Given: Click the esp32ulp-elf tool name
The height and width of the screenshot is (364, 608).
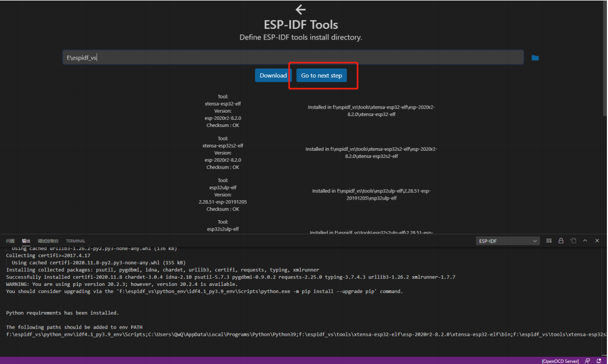Looking at the screenshot, I should (222, 188).
